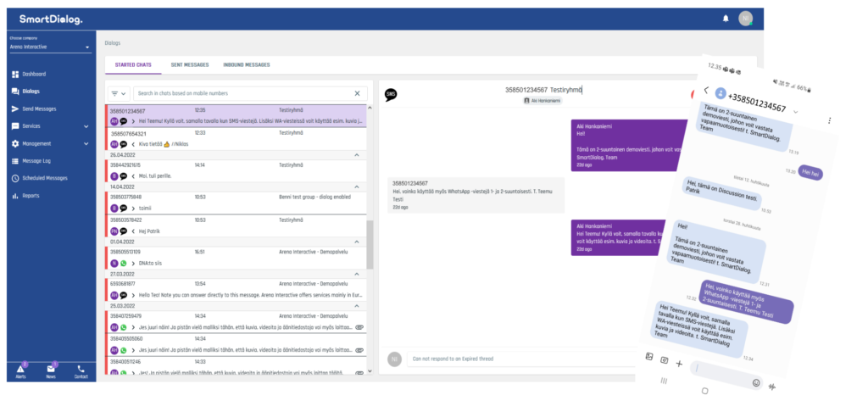The width and height of the screenshot is (868, 395).
Task: Click the WhatsApp icon in the 358407259479 row
Action: click(124, 327)
